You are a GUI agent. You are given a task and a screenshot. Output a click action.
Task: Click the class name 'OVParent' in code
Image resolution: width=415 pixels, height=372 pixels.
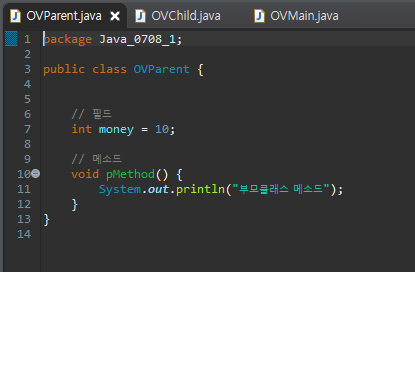tap(161, 69)
